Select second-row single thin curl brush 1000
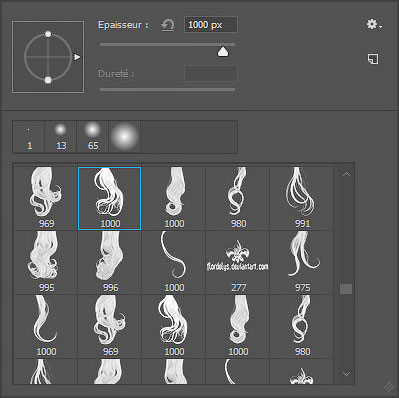399x398 pixels. point(174,262)
